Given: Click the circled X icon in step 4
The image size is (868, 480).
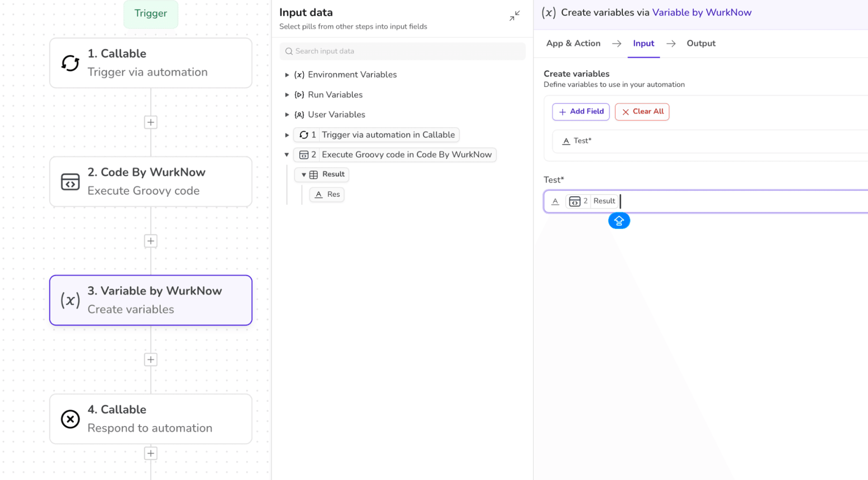Looking at the screenshot, I should 71,419.
